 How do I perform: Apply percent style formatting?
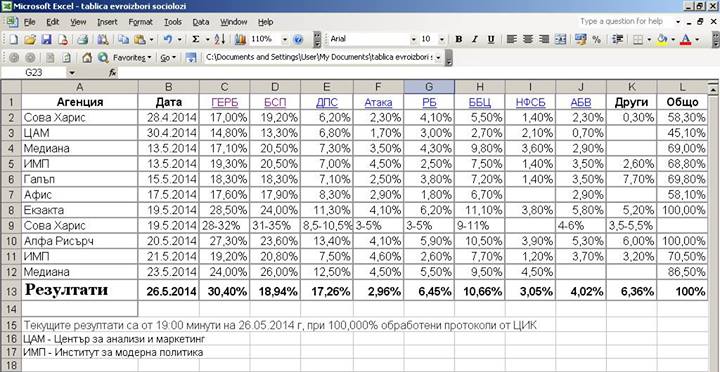click(x=596, y=39)
